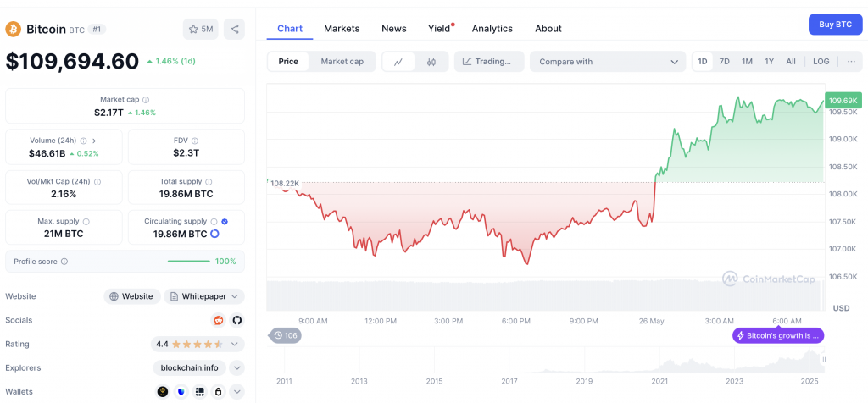Screen dimensions: 868x403
Task: Click the circulating supply ring progress icon
Action: click(214, 234)
